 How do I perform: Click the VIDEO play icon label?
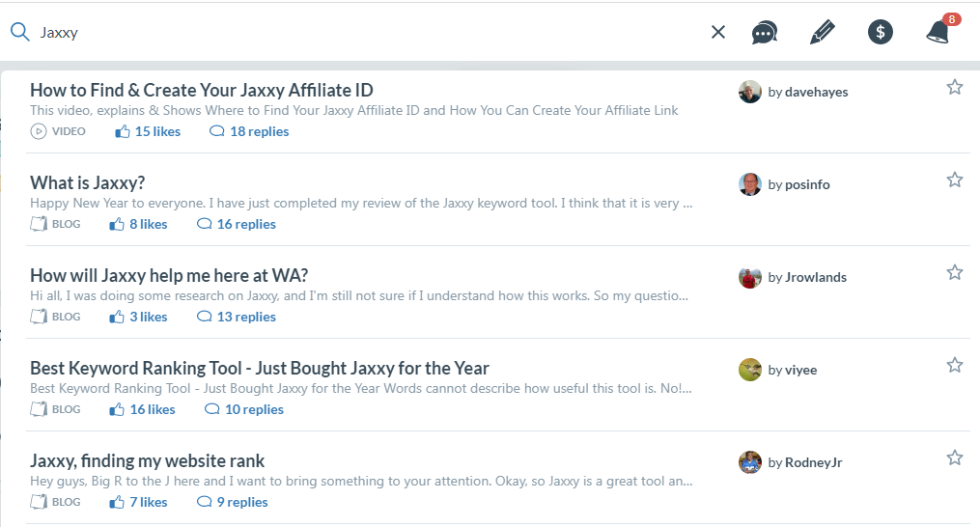coord(58,131)
